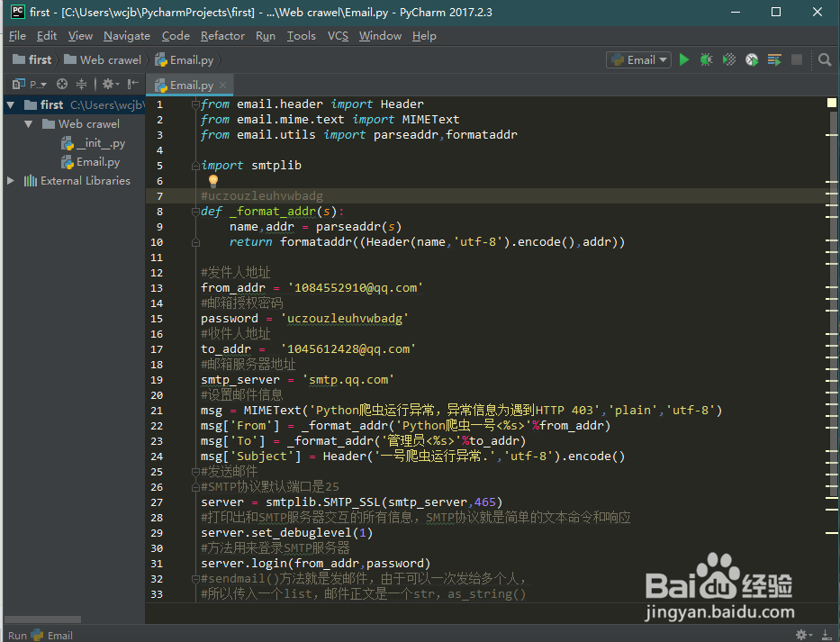Click 'server.set_debuglevel(1)' on line 29
This screenshot has height=642, width=840.
coord(286,533)
